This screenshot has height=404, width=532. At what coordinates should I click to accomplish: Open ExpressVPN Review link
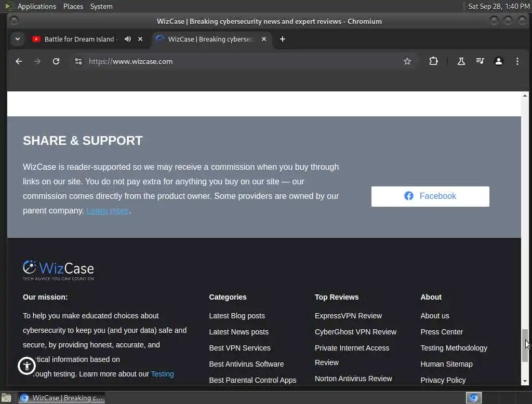348,316
